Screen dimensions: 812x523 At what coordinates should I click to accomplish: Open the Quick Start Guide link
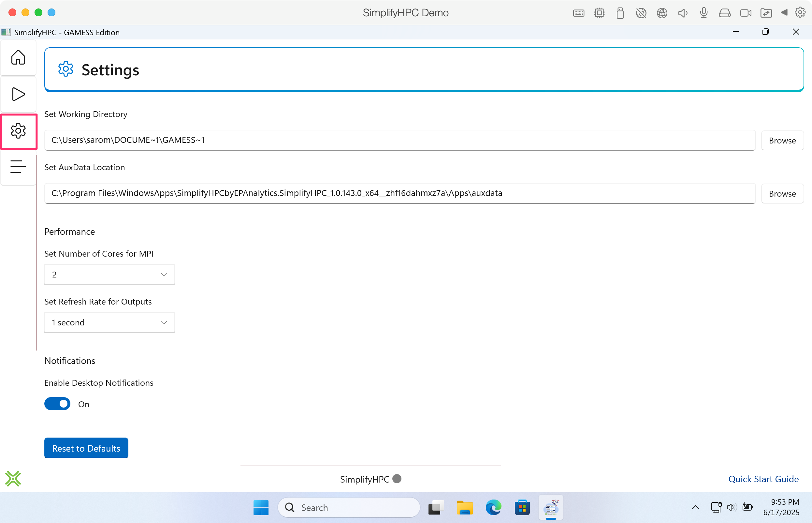[763, 479]
